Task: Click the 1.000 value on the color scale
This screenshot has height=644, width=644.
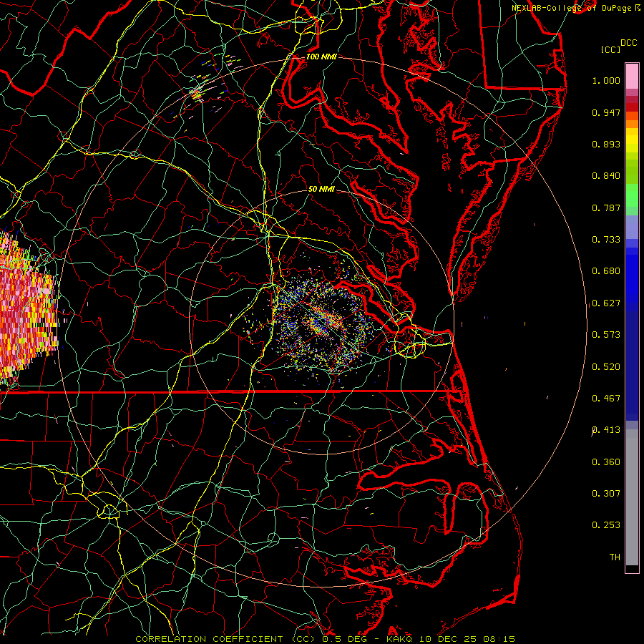Action: pos(606,80)
